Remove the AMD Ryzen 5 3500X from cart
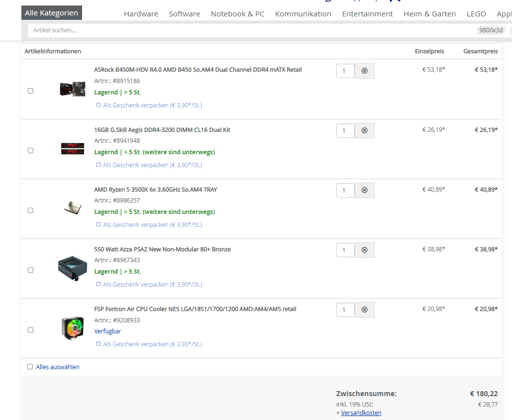This screenshot has width=512, height=420. [x=364, y=191]
